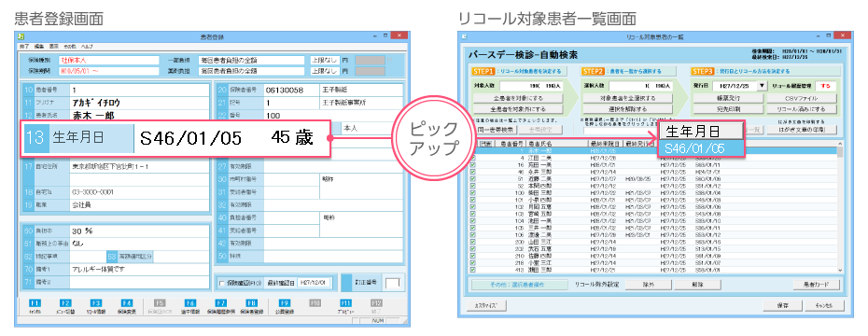The height and width of the screenshot is (336, 868).
Task: Click the リコール履歴管理 する toggle field
Action: 825,86
